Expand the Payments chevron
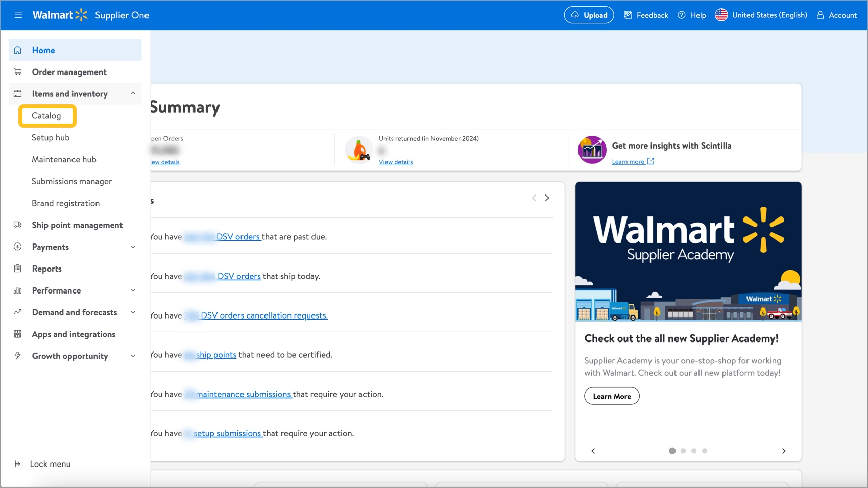This screenshot has height=488, width=868. [x=133, y=247]
